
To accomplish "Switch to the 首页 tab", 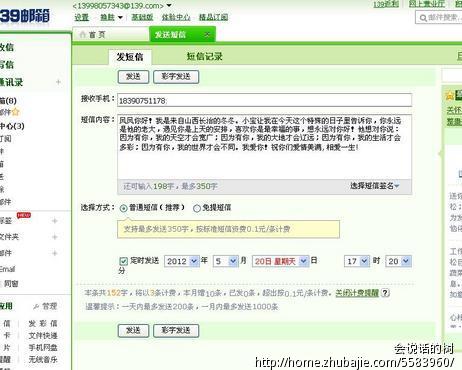I will tap(111, 35).
